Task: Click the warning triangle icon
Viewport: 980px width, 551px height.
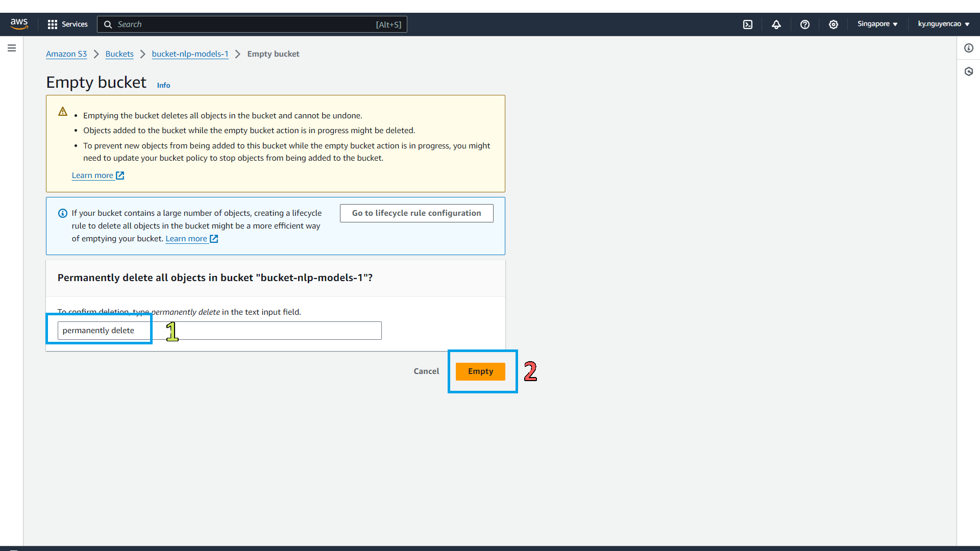Action: pyautogui.click(x=63, y=112)
